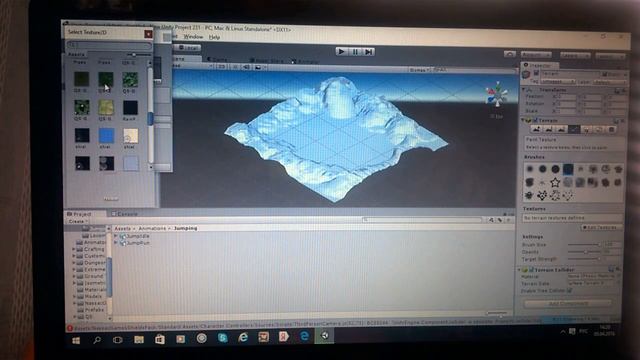
Task: Select the Paint Details terrain tool
Action: [599, 130]
